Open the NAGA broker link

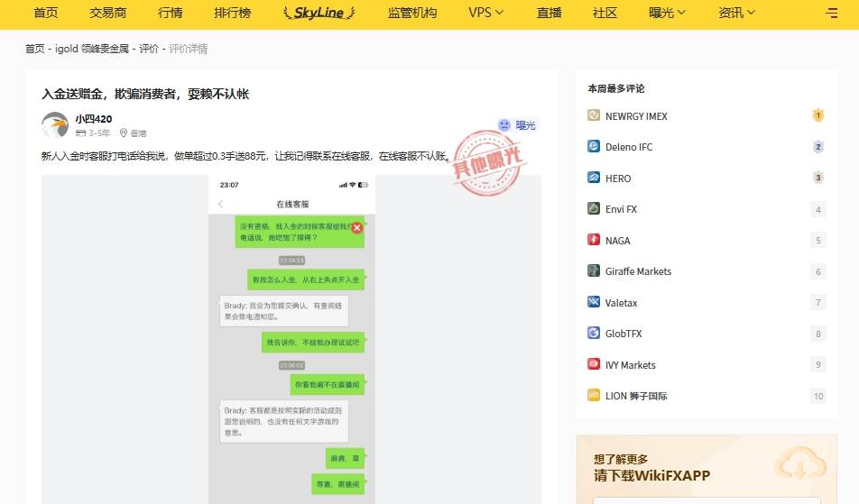(x=617, y=240)
